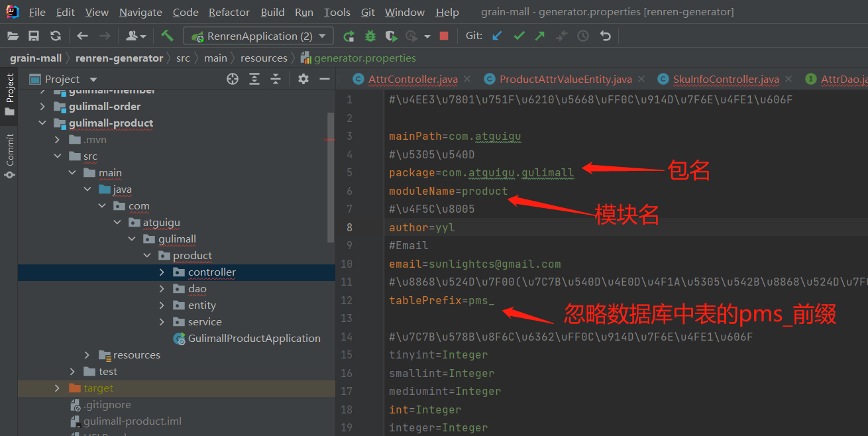Toggle the Project tool window side tab

tap(9, 94)
